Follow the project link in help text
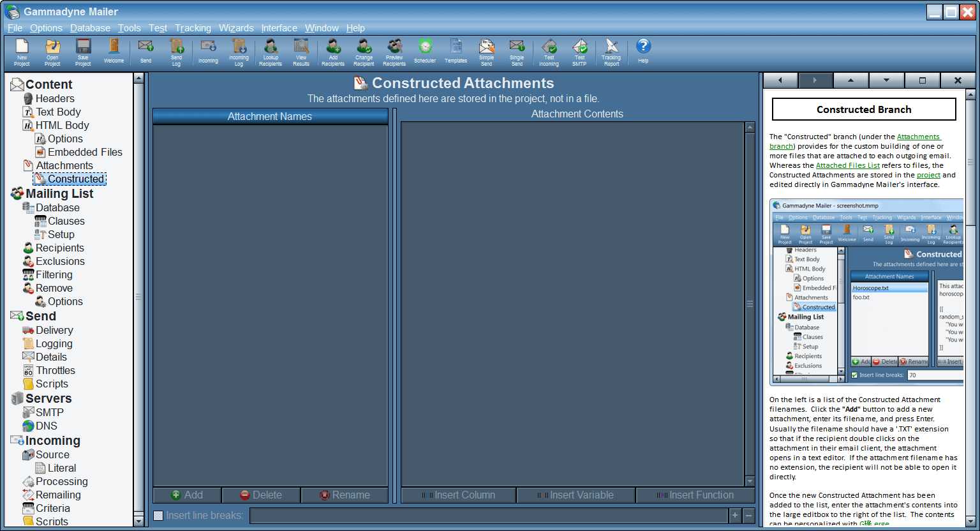Viewport: 980px width, 531px height. (928, 175)
